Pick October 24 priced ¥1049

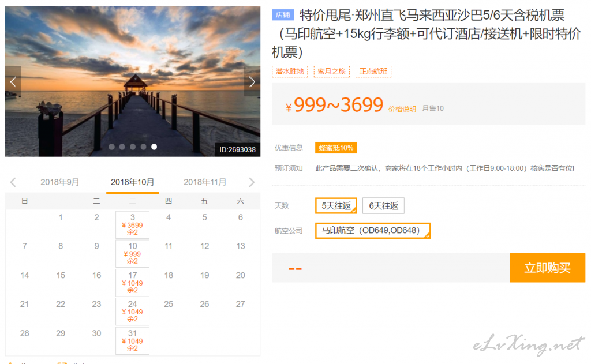tap(132, 312)
